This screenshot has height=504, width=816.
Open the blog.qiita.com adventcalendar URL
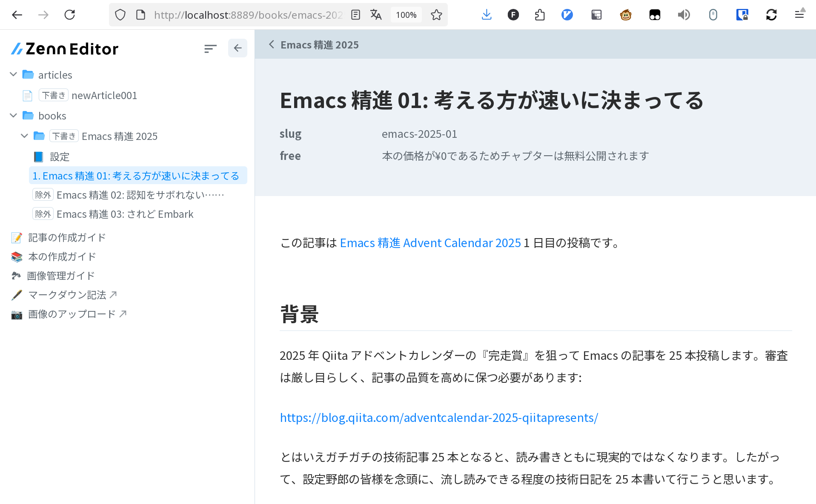[439, 418]
